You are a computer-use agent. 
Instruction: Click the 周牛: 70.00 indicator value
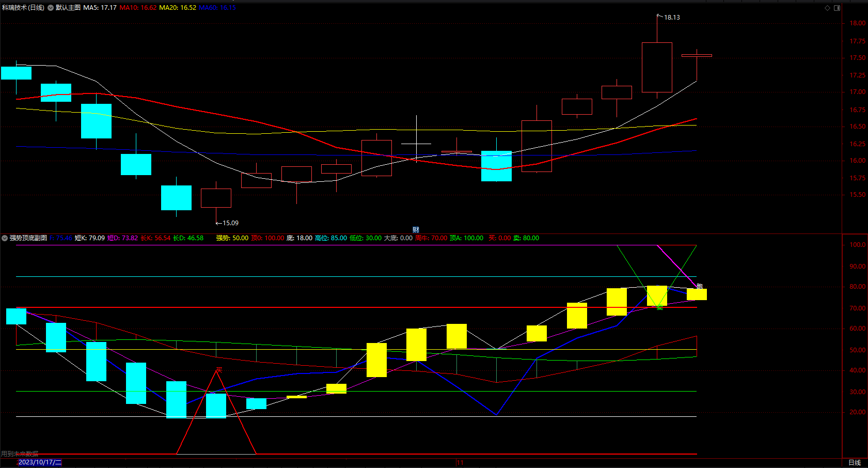pos(431,238)
